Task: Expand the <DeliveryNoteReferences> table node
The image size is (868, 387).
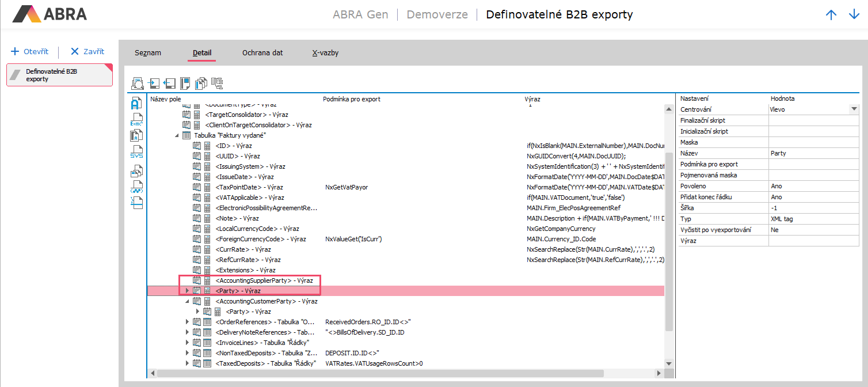Action: click(187, 332)
